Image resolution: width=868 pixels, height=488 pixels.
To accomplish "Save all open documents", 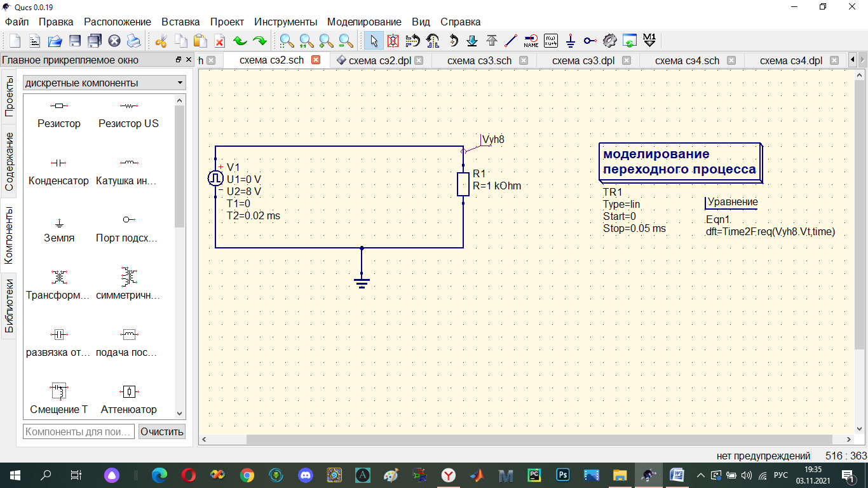I will coord(94,41).
